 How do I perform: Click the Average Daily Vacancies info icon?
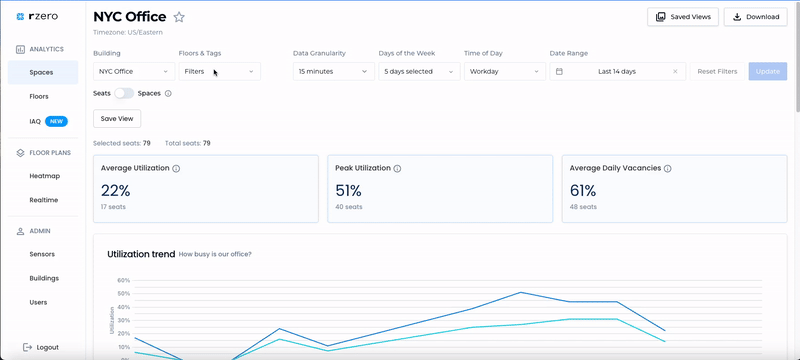(x=667, y=168)
